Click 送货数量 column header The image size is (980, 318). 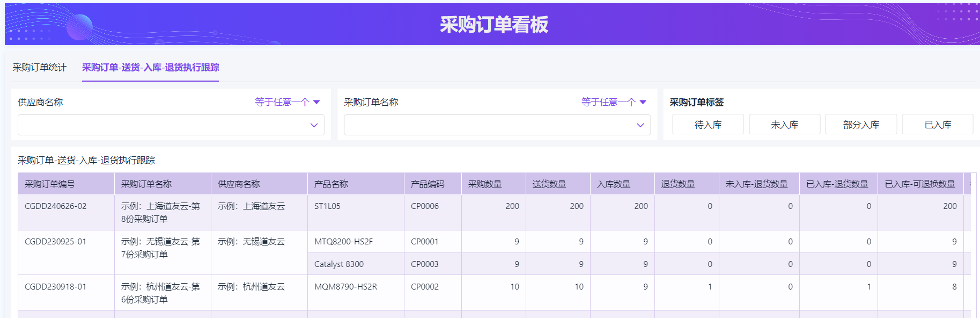coord(558,184)
